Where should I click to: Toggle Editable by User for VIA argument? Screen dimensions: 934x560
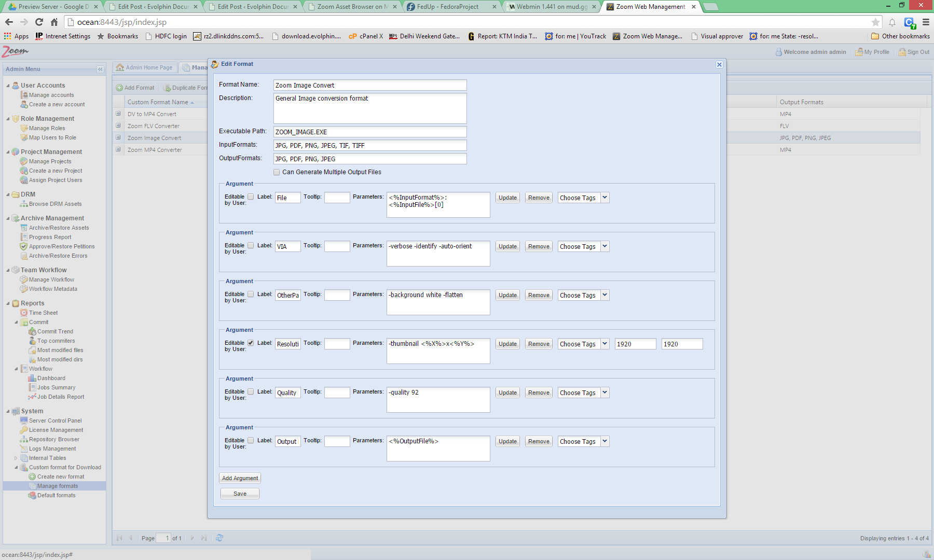tap(251, 245)
